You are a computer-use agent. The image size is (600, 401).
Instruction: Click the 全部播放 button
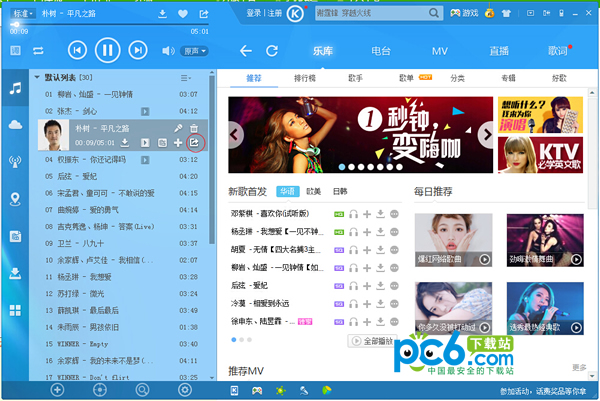point(377,341)
